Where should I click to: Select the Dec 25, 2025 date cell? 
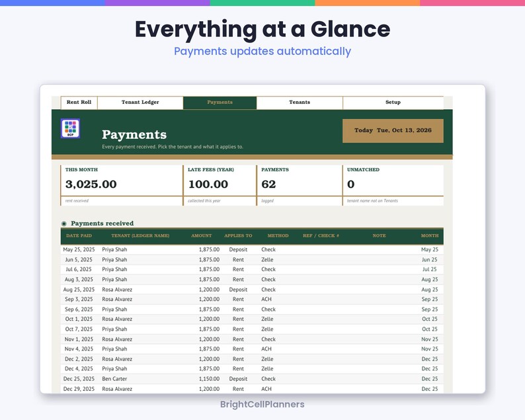click(x=79, y=379)
